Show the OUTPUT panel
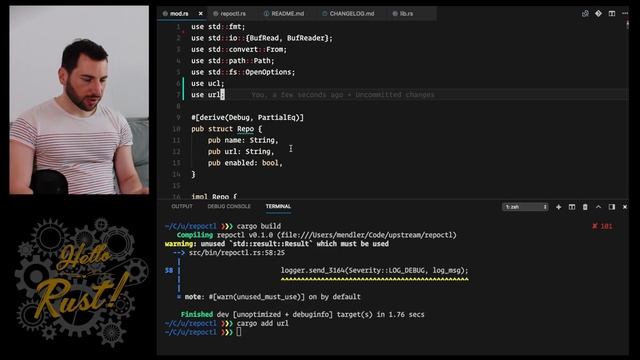This screenshot has width=640, height=360. 182,206
